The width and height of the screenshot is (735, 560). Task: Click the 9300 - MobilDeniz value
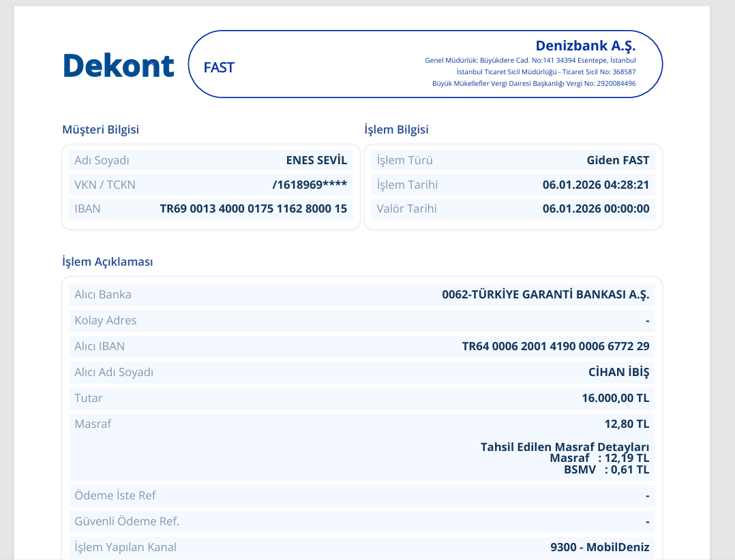[x=599, y=547]
